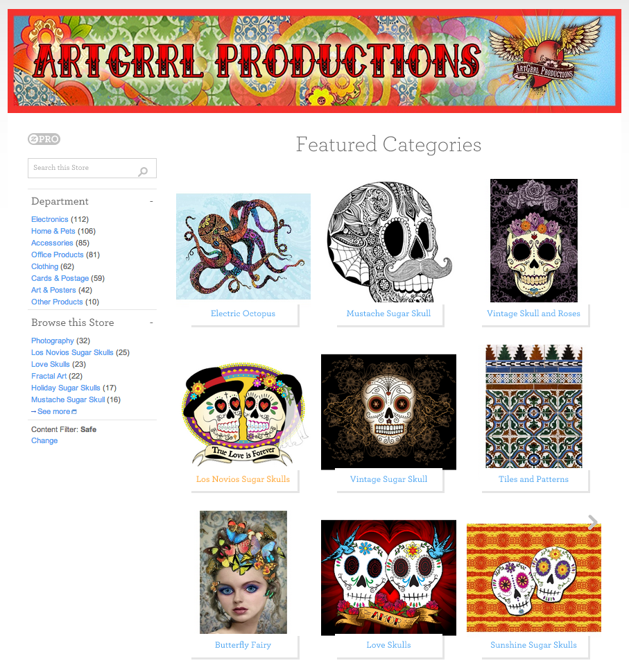
Task: Select the Vintage Skull and Roses label
Action: tap(533, 313)
